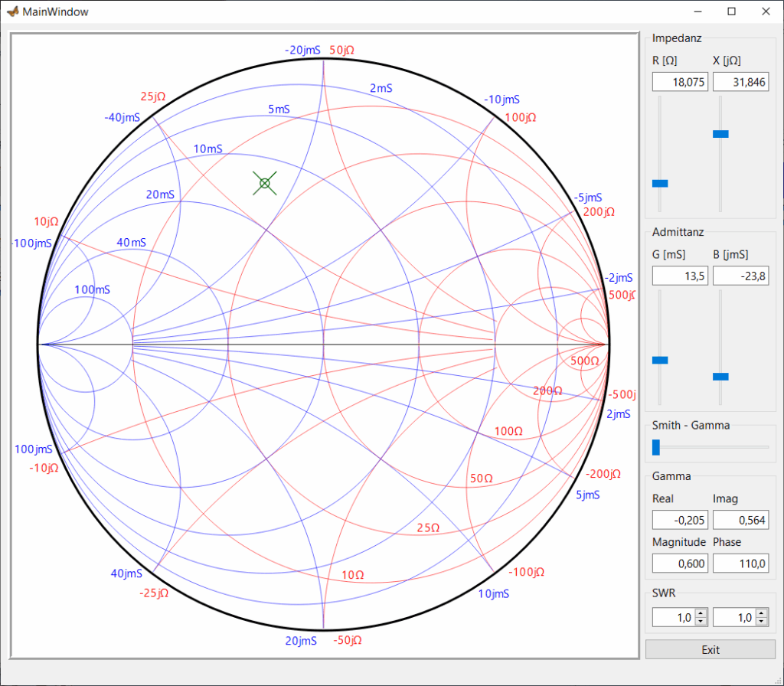
Task: Click the 10jΩ label on left edge
Action: pyautogui.click(x=46, y=221)
